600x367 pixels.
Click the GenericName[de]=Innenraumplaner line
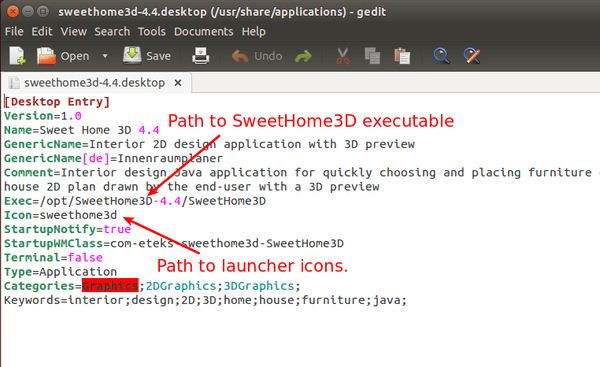coord(113,158)
